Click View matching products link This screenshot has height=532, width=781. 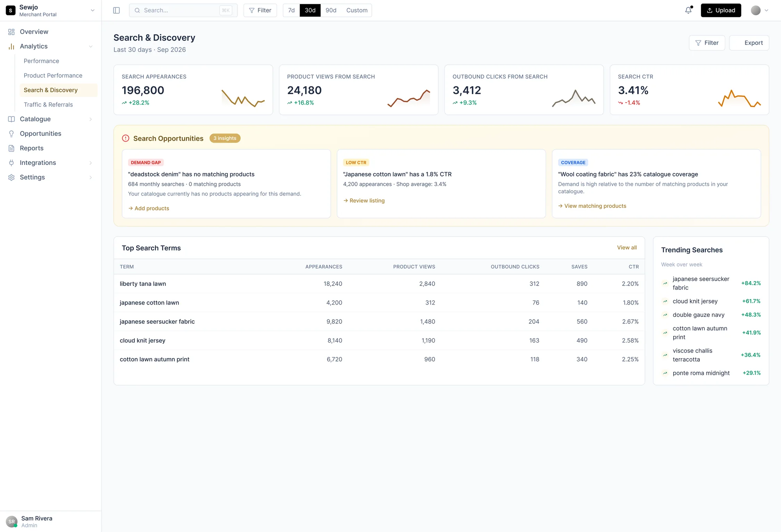pos(592,206)
